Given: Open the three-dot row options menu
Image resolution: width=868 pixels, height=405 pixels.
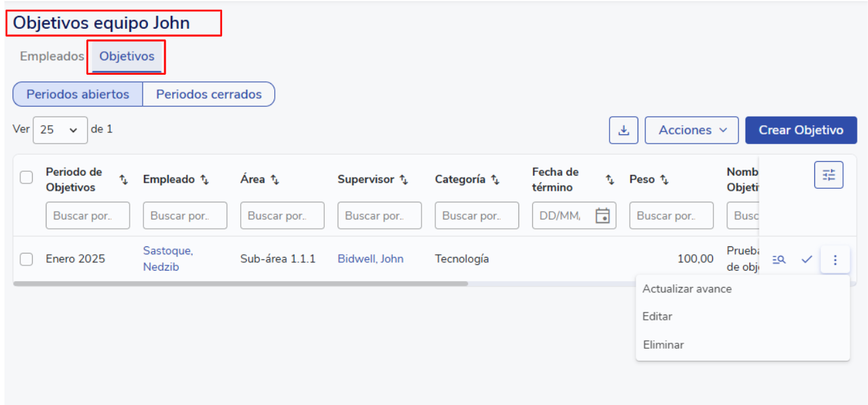Looking at the screenshot, I should [x=835, y=260].
